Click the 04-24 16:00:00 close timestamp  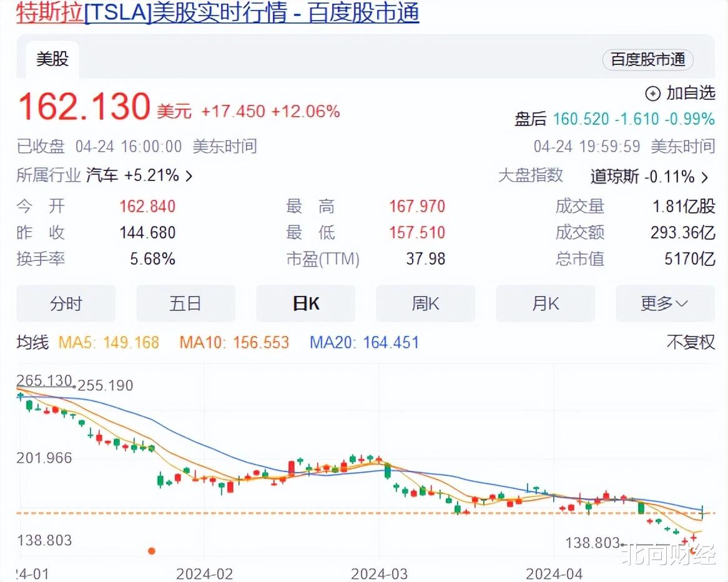click(x=129, y=147)
